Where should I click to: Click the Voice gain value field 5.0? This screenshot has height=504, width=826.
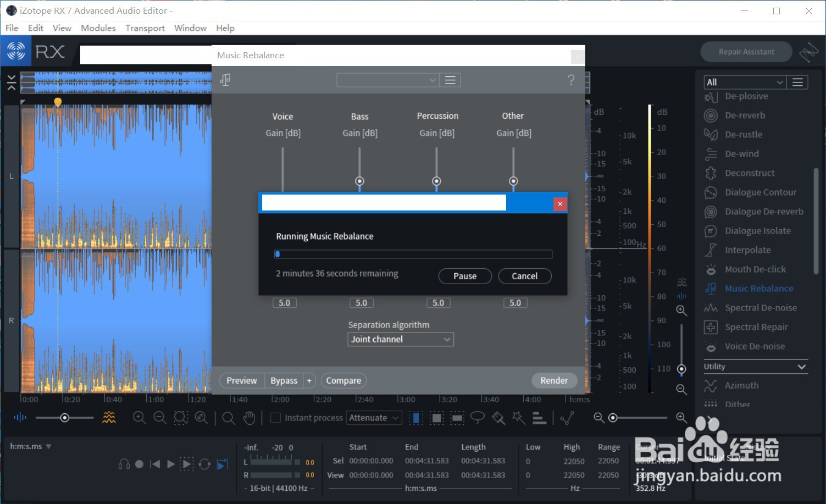[x=285, y=303]
